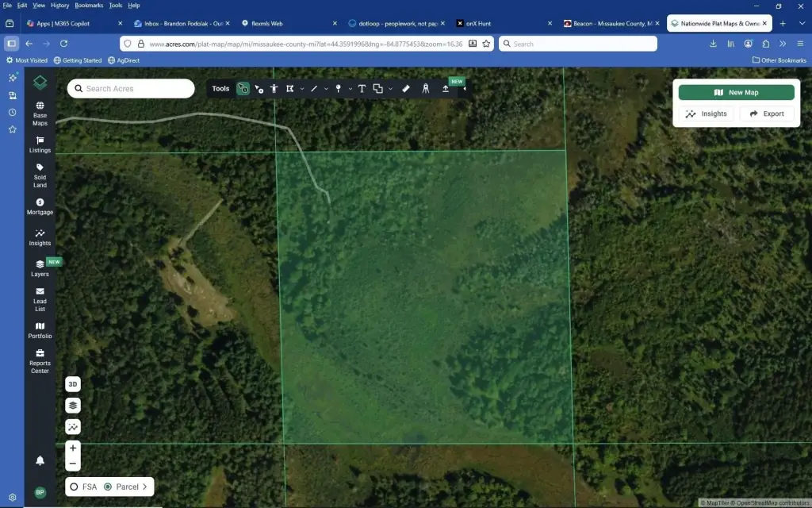
Task: Click the Search Acres input field
Action: pos(131,89)
